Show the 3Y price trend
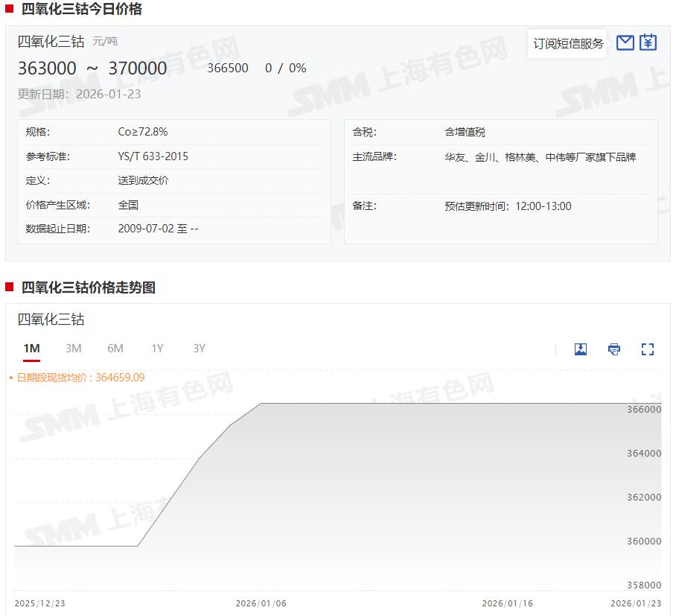This screenshot has height=616, width=676. tap(199, 349)
